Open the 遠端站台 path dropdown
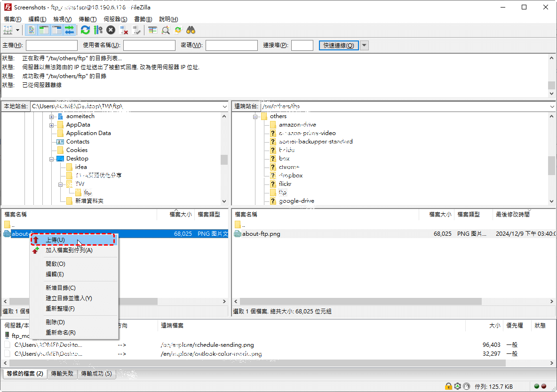557x392 pixels. click(552, 106)
